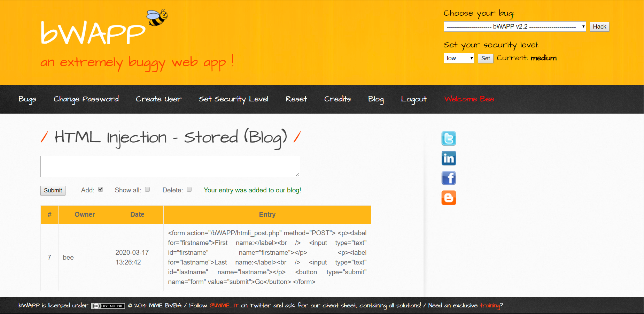Open the Blogger social icon
The width and height of the screenshot is (644, 314).
pyautogui.click(x=449, y=198)
